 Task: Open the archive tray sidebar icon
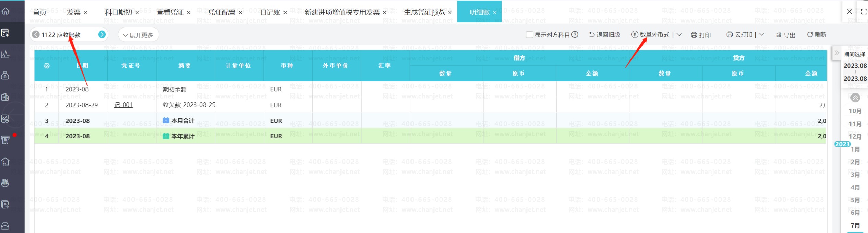(5, 226)
